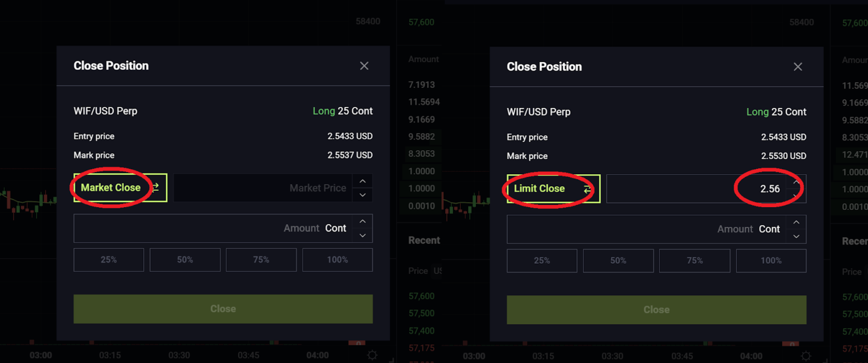Select 75% amount in right dialog
The width and height of the screenshot is (868, 363).
[695, 261]
